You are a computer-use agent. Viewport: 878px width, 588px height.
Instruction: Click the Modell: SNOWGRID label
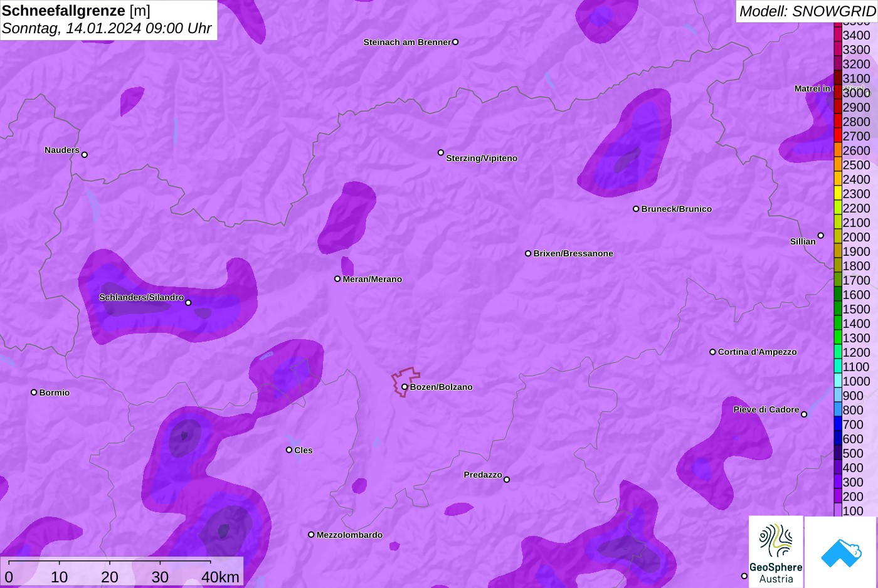pos(807,11)
